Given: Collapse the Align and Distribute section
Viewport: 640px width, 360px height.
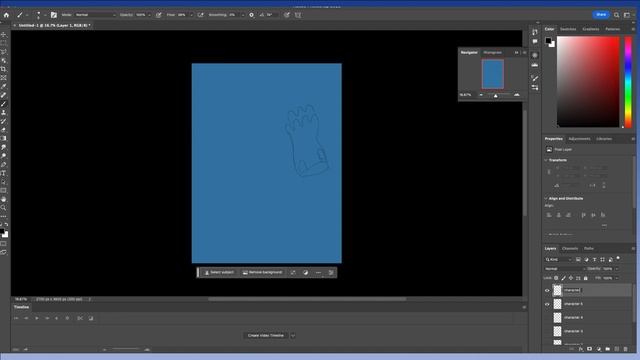Looking at the screenshot, I should click(546, 198).
